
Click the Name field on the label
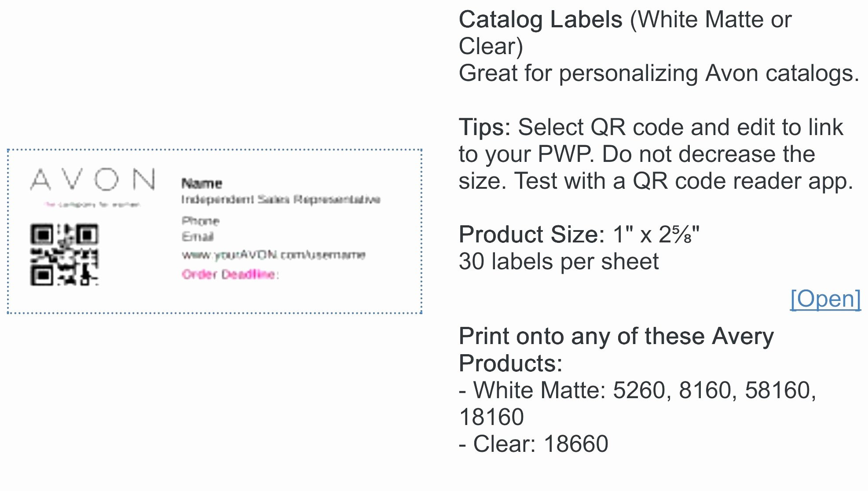202,183
